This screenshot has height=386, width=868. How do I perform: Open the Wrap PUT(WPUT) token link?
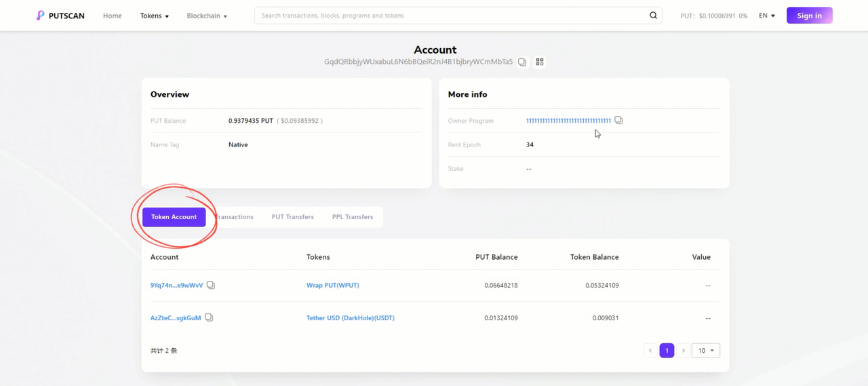pyautogui.click(x=332, y=286)
